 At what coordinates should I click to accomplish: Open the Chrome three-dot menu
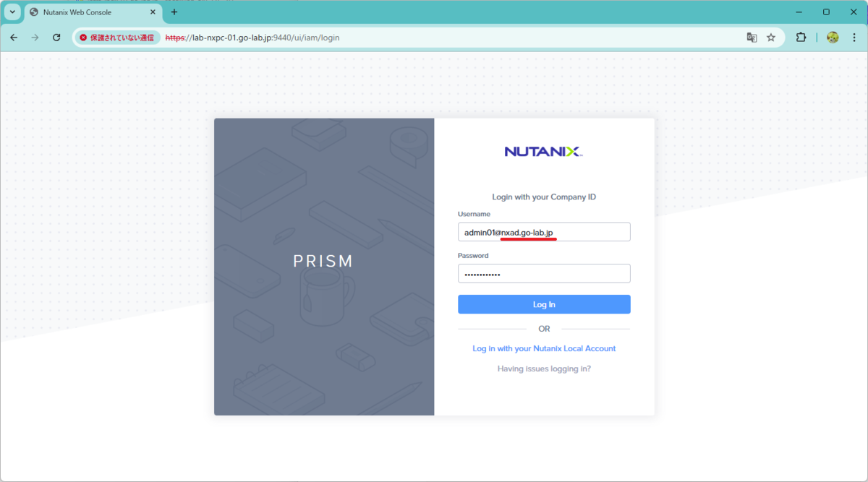(853, 38)
